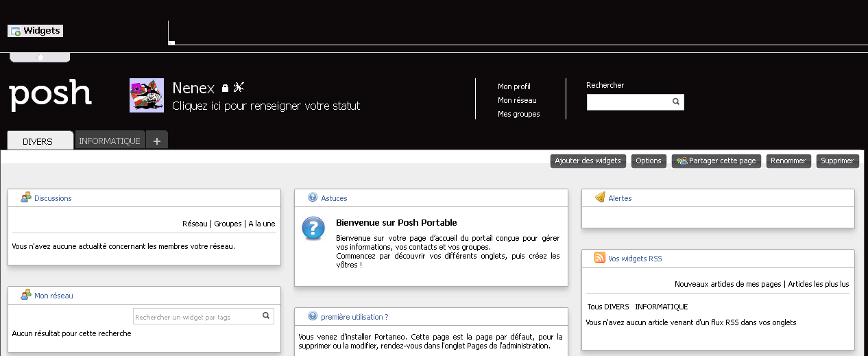868x356 pixels.
Task: Click the Astuces widget help icon
Action: 313,198
